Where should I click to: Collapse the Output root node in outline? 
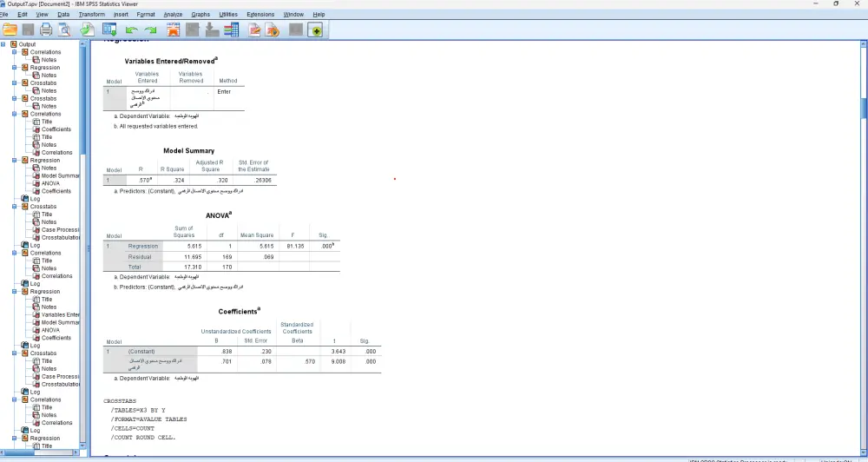3,44
